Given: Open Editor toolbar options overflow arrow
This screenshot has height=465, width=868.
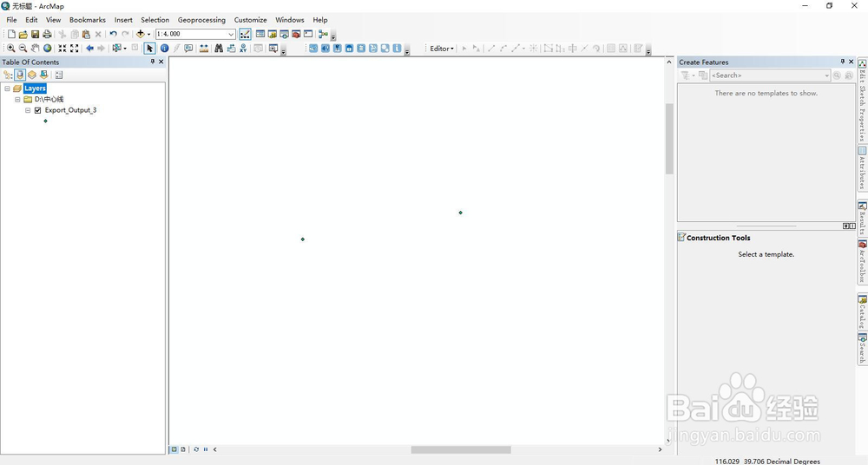Looking at the screenshot, I should [648, 52].
